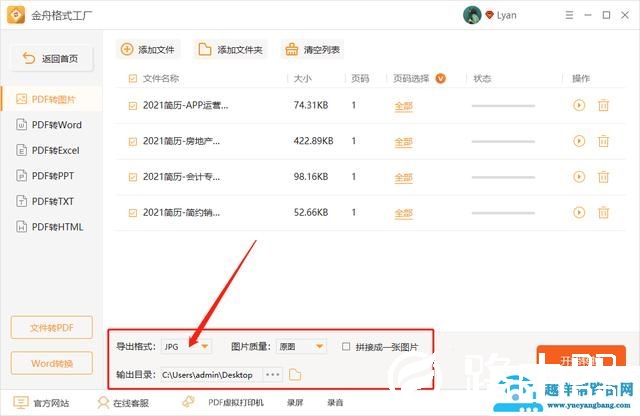Contact 在线客服 in the bottom bar
Screen dimensions: 640x416
click(123, 403)
